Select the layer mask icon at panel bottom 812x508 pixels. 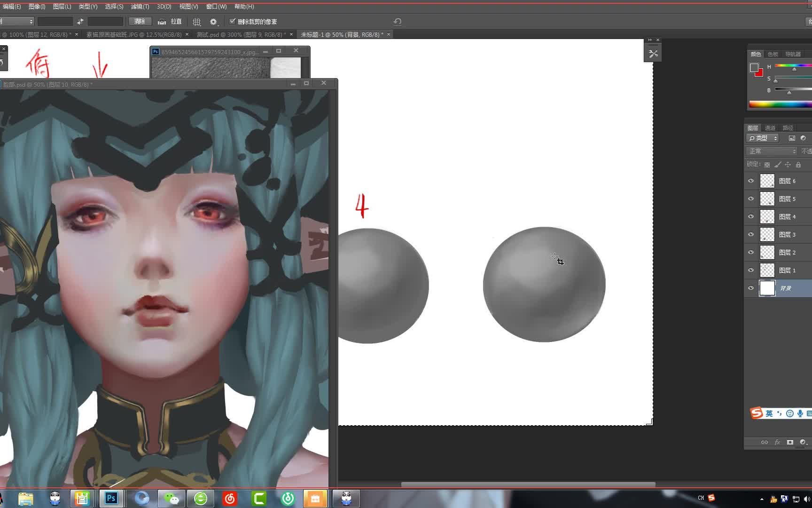tap(789, 443)
